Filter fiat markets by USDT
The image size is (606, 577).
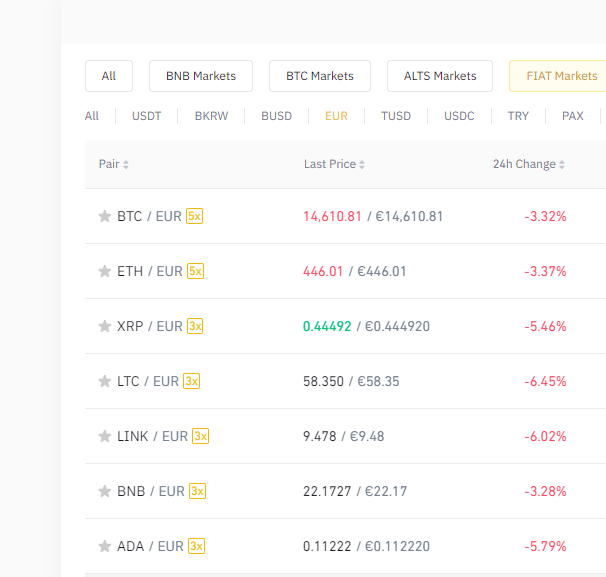click(x=146, y=116)
